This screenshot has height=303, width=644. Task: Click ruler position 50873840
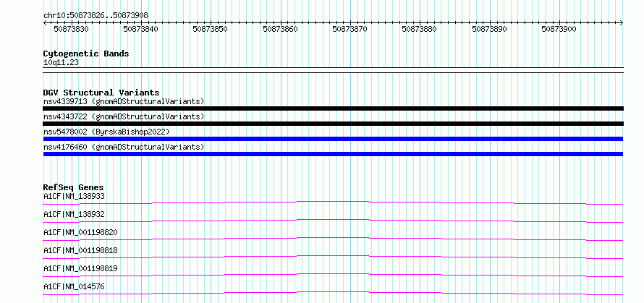point(141,29)
